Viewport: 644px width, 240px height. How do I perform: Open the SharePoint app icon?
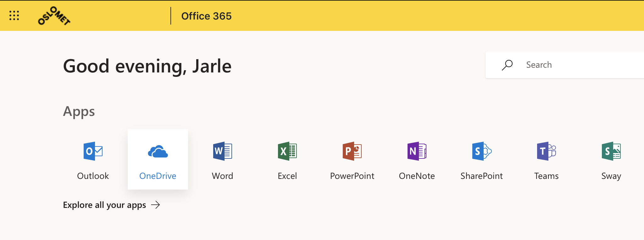click(482, 151)
